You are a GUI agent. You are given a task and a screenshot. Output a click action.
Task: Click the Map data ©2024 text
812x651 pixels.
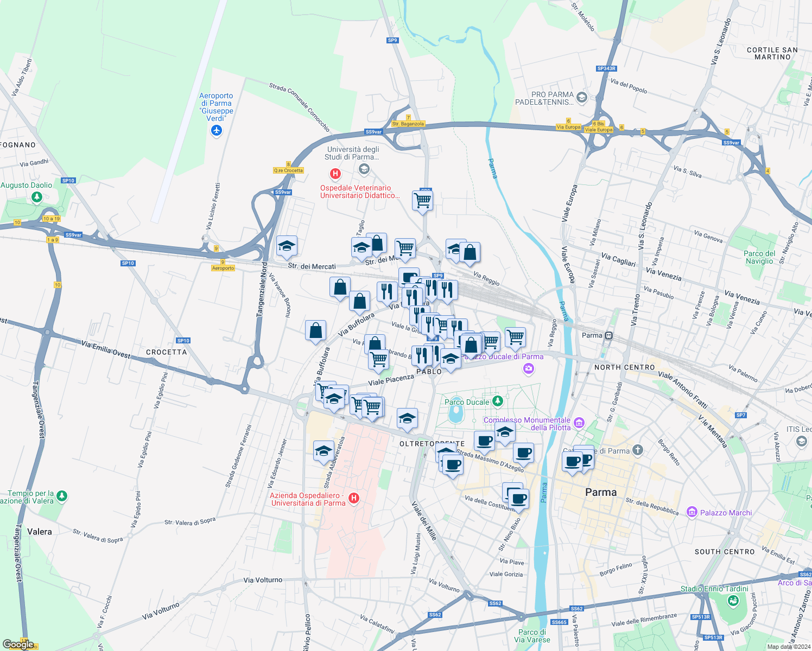tap(789, 647)
